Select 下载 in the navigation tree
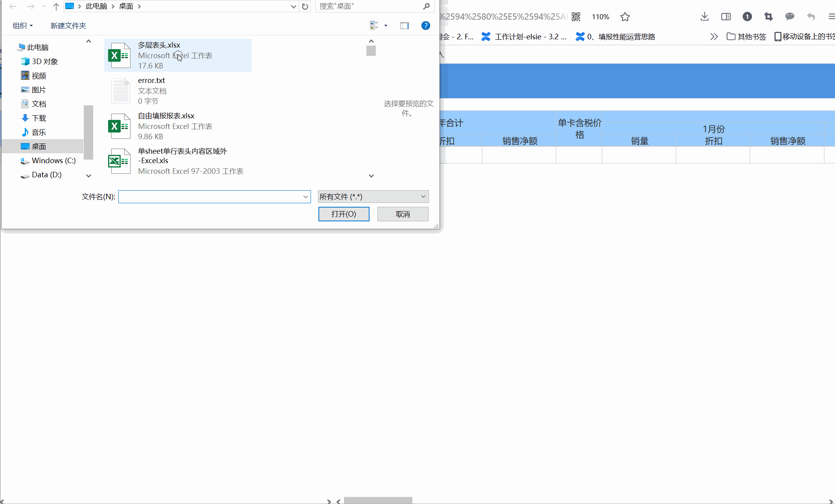This screenshot has width=835, height=504. pos(39,118)
